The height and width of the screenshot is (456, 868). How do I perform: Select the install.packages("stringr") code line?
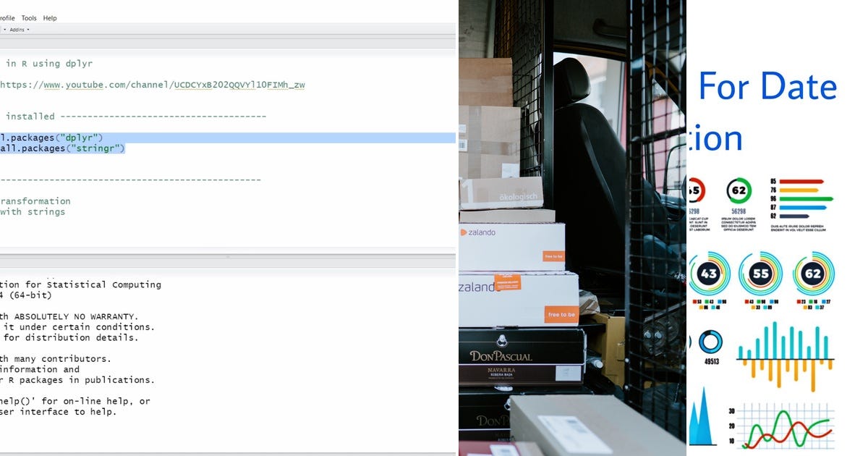(x=61, y=148)
